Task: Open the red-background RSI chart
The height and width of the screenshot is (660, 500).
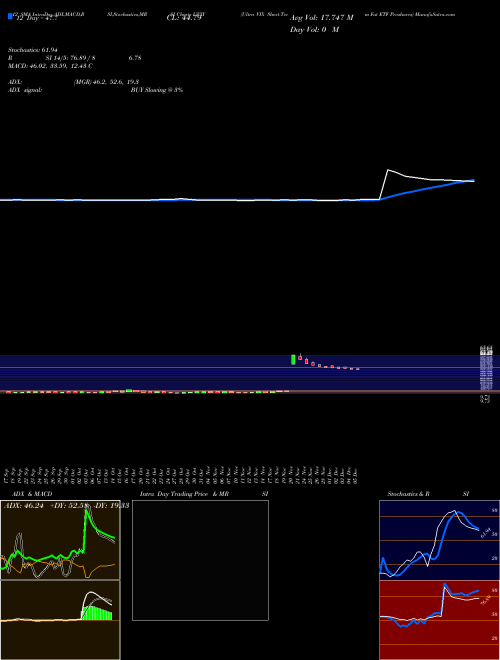Action: coord(439,620)
